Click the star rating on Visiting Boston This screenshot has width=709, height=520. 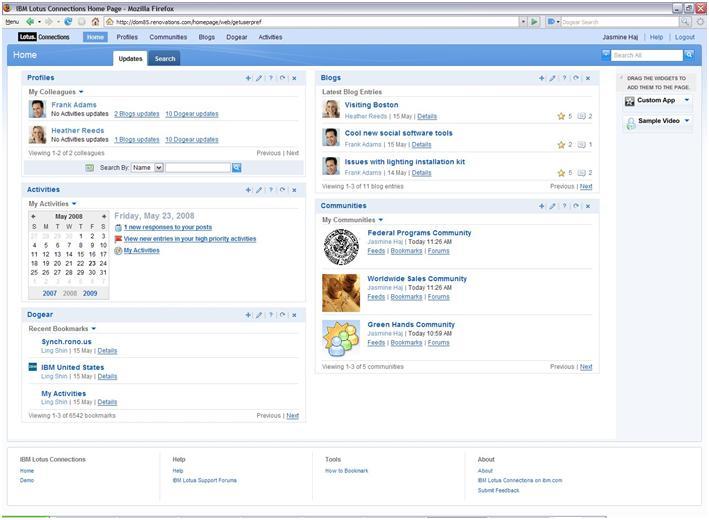[561, 117]
